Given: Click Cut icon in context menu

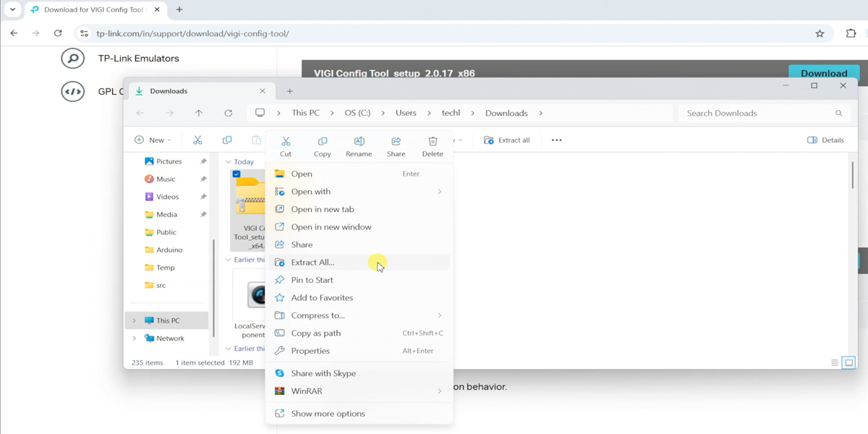Looking at the screenshot, I should tap(286, 141).
